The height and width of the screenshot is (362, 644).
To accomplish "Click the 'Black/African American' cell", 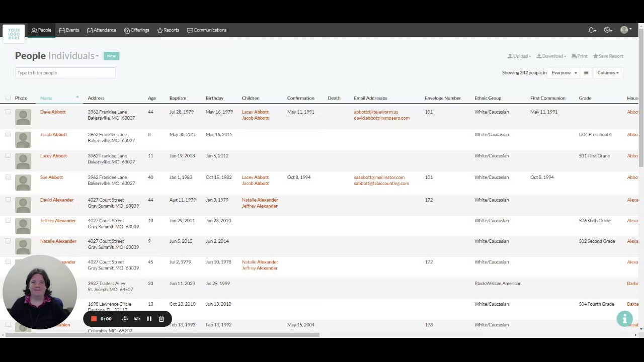I will [498, 284].
